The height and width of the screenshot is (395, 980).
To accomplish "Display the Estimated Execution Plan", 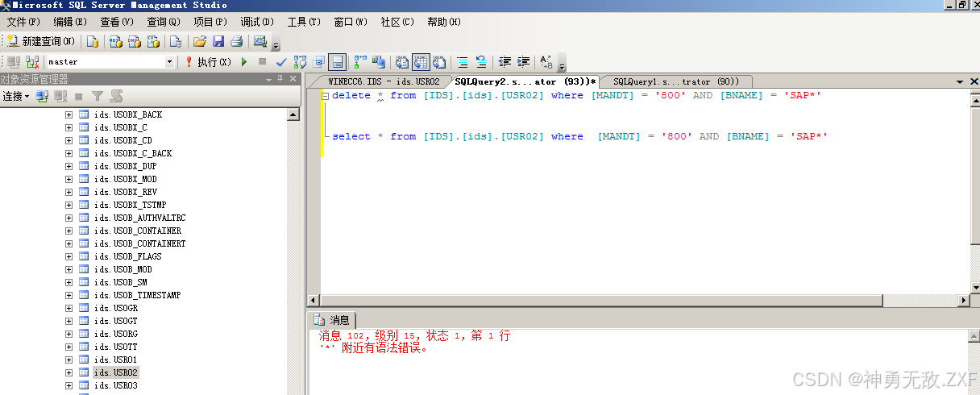I will pos(300,61).
